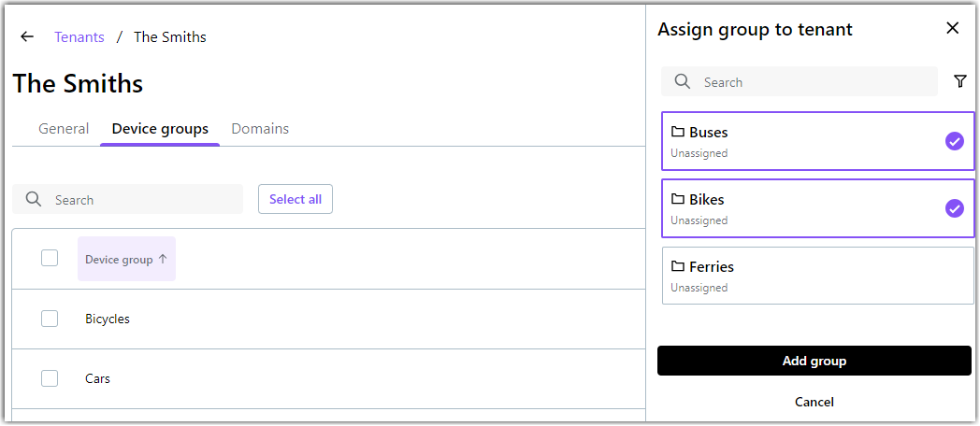Click the Ferries folder icon

coord(678,267)
